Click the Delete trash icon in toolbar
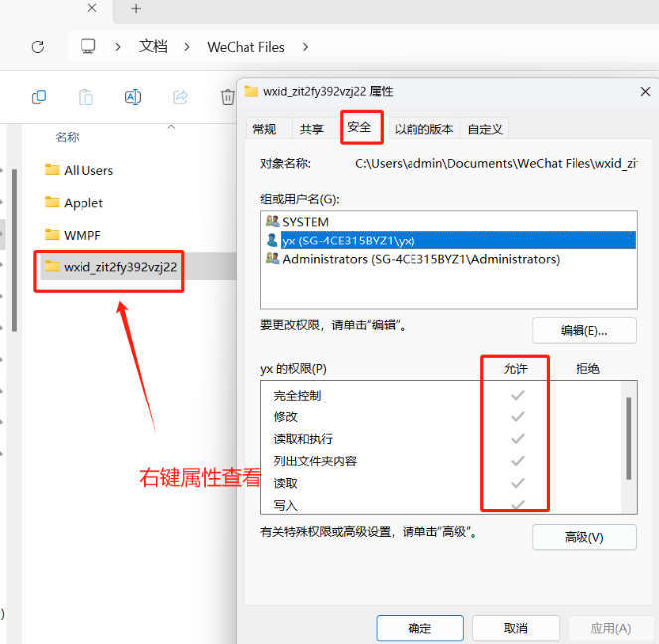This screenshot has height=644, width=659. (228, 97)
